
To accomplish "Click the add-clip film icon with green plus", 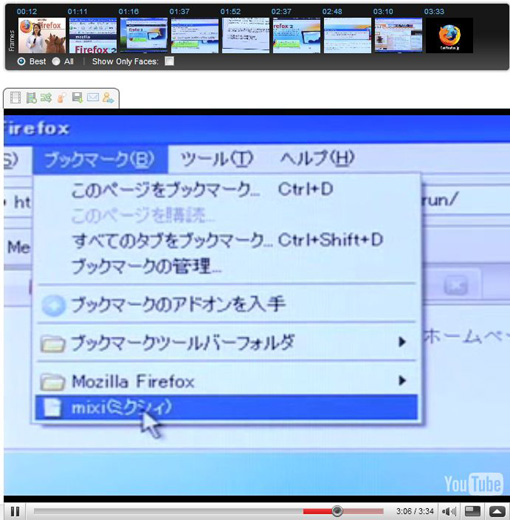I will tap(31, 98).
